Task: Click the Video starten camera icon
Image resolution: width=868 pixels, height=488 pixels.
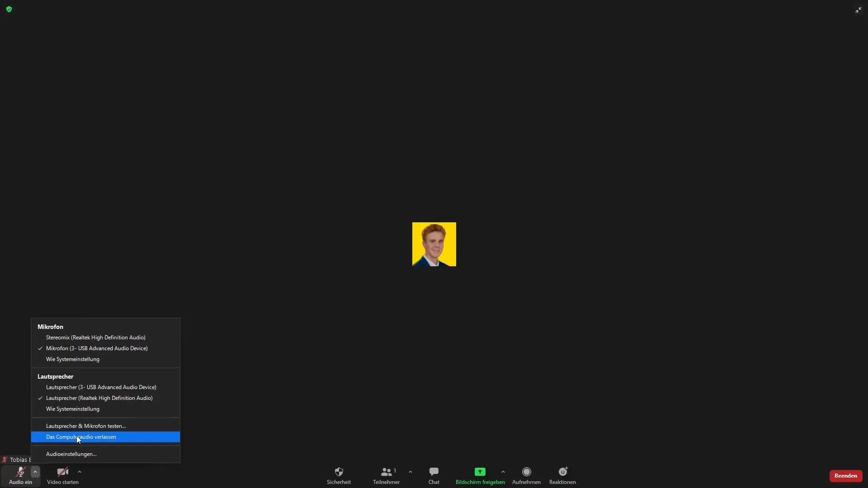Action: point(62,471)
